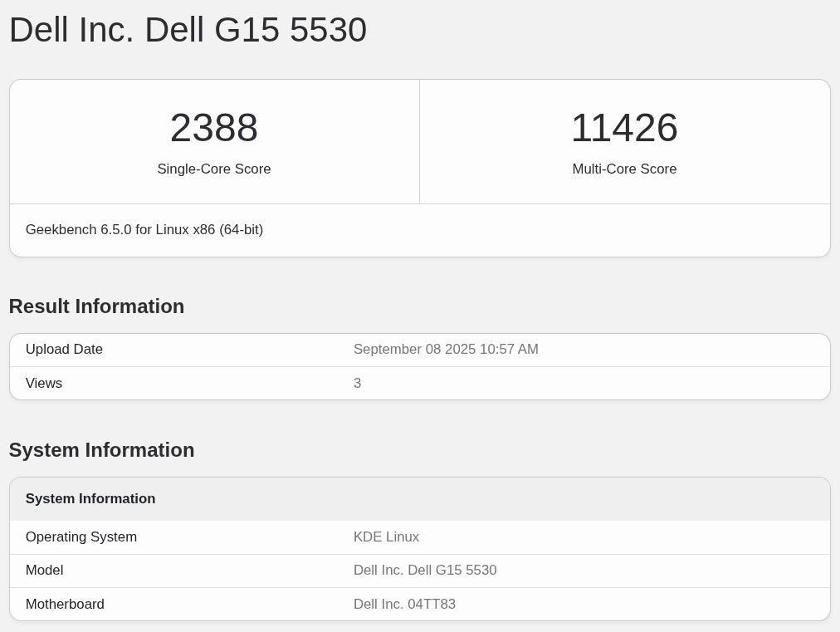The height and width of the screenshot is (632, 840).
Task: Click the Multi-Core Score label
Action: [x=624, y=169]
